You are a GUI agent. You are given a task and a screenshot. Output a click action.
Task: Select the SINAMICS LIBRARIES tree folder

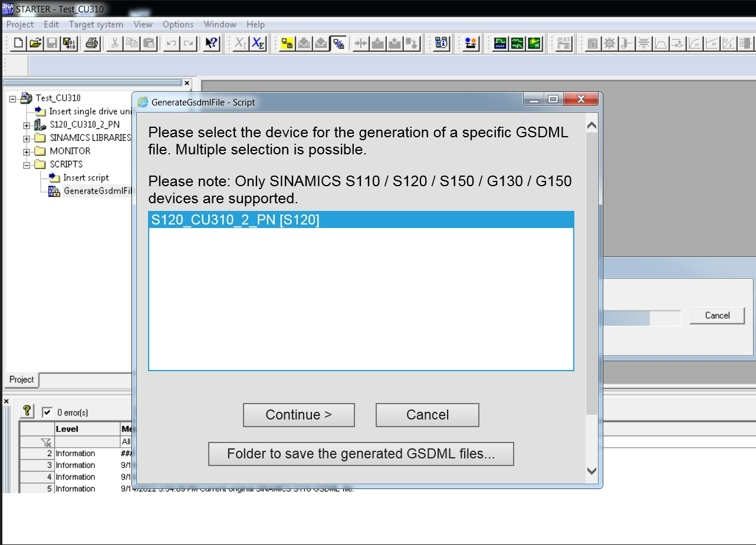[x=90, y=138]
